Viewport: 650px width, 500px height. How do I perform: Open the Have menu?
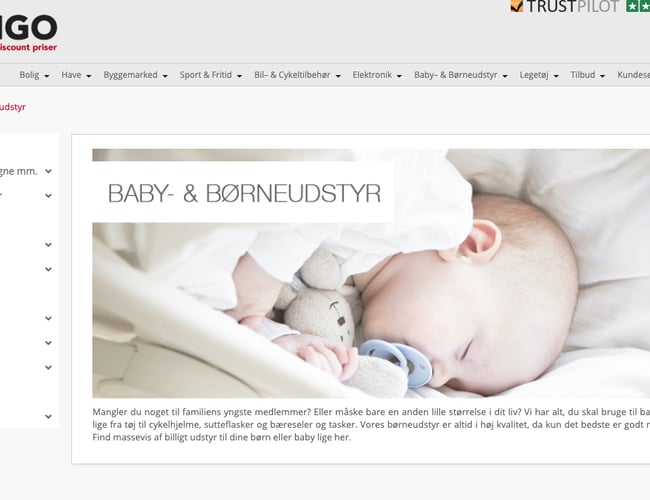pos(76,75)
